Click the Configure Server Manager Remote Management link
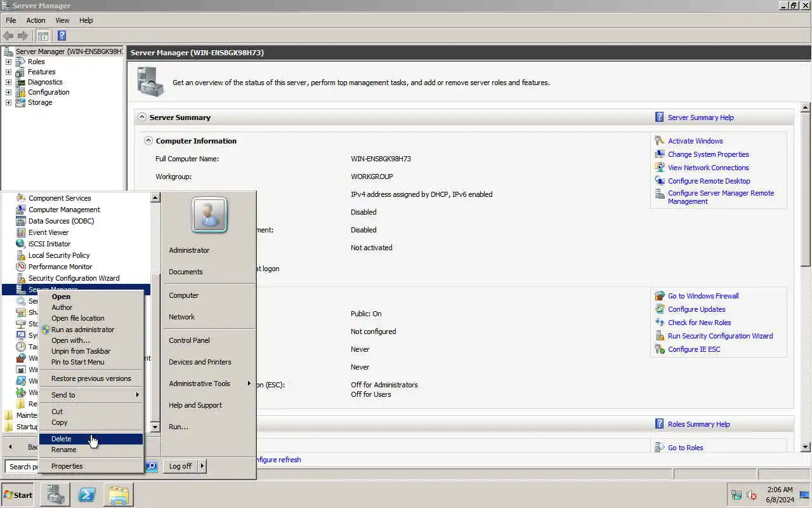The width and height of the screenshot is (812, 508). pos(721,197)
